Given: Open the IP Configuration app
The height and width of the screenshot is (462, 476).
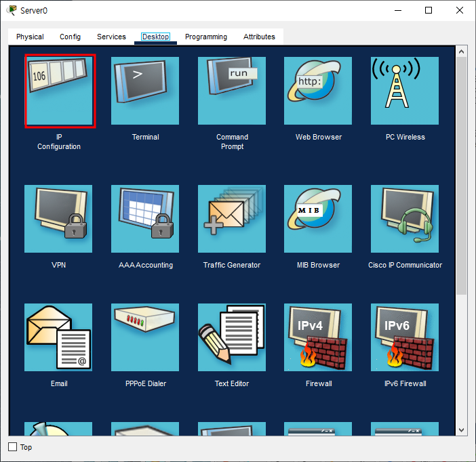Looking at the screenshot, I should coord(60,91).
